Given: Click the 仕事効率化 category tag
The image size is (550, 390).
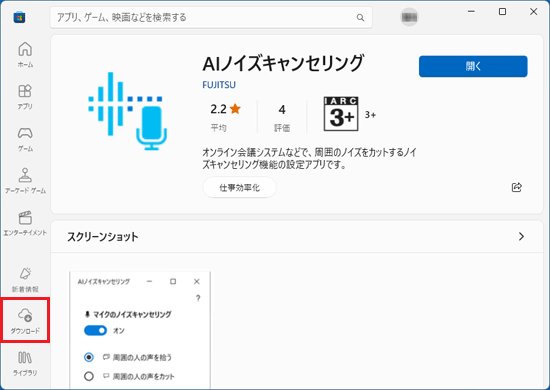Looking at the screenshot, I should click(x=240, y=188).
